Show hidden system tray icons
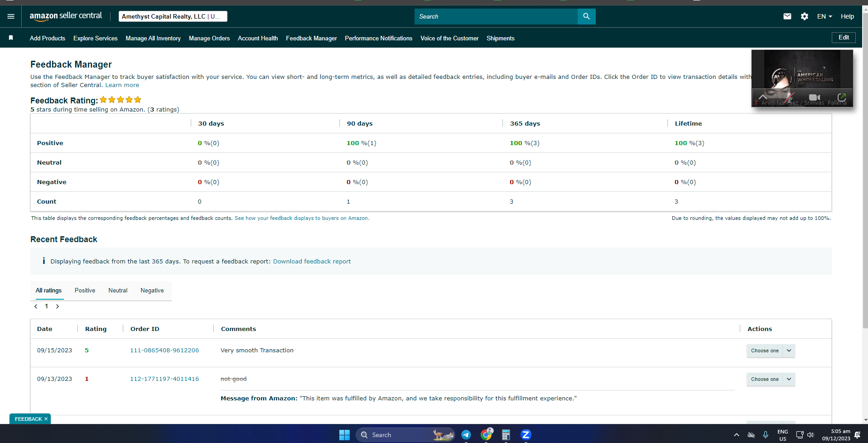 coord(736,435)
